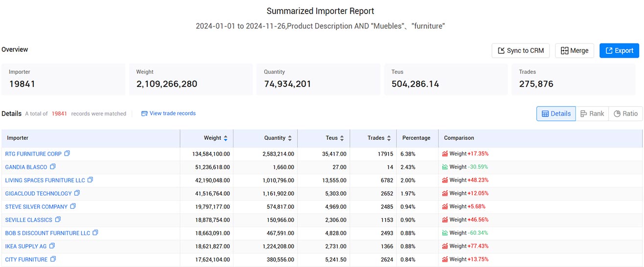Screen dimensions: 644x267
Task: Open weight trend chart for GIGACLOUD TECHNOLOGY
Action: click(x=445, y=193)
